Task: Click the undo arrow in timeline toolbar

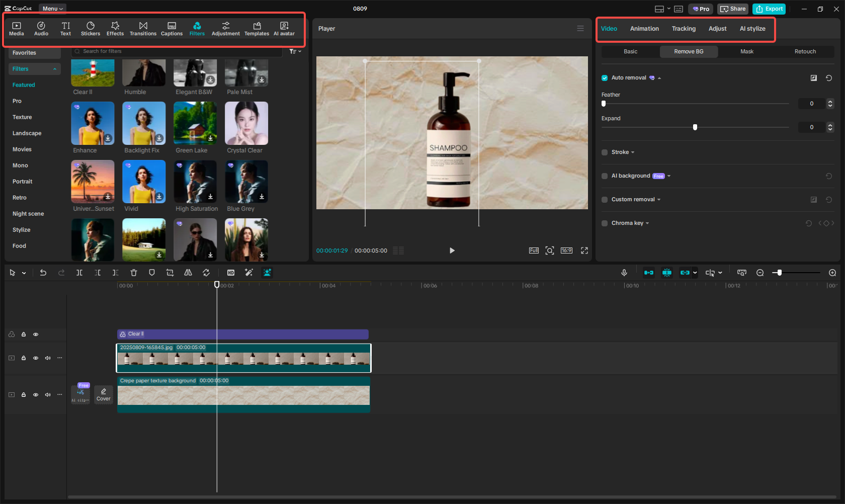Action: [x=43, y=273]
